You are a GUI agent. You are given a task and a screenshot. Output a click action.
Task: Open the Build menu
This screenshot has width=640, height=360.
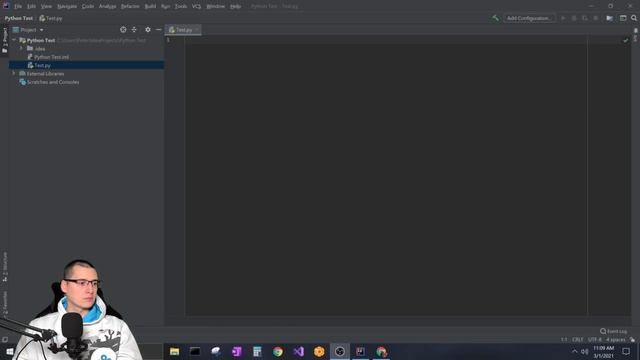click(x=150, y=7)
